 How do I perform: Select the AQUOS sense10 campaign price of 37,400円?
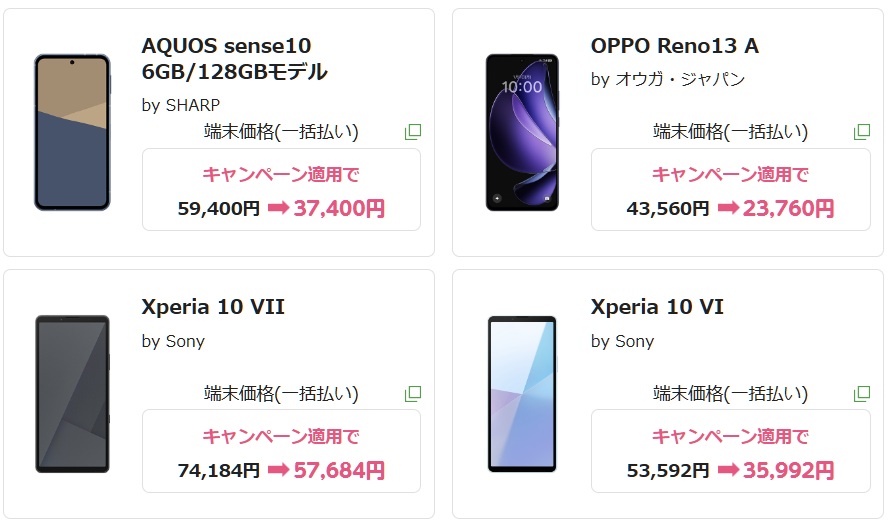[339, 209]
